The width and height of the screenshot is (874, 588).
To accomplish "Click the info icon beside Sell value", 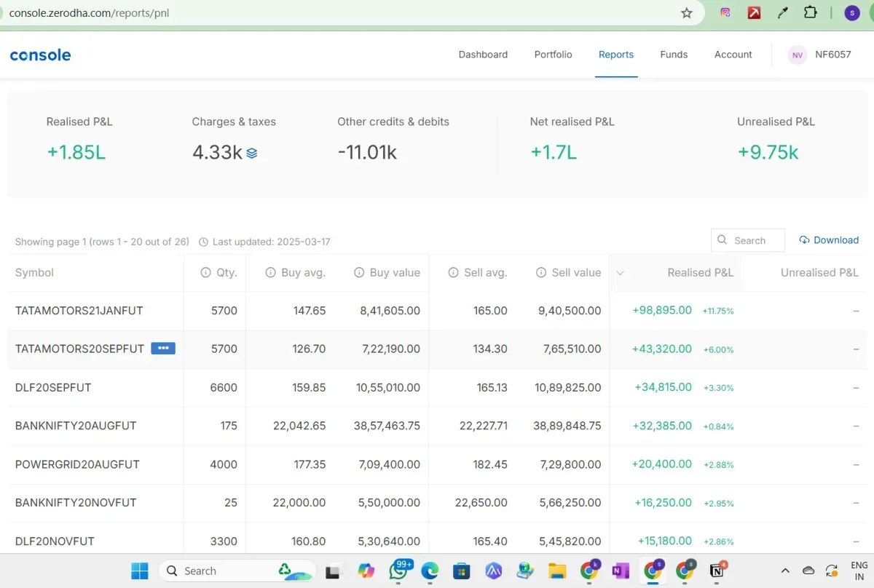I will [541, 273].
